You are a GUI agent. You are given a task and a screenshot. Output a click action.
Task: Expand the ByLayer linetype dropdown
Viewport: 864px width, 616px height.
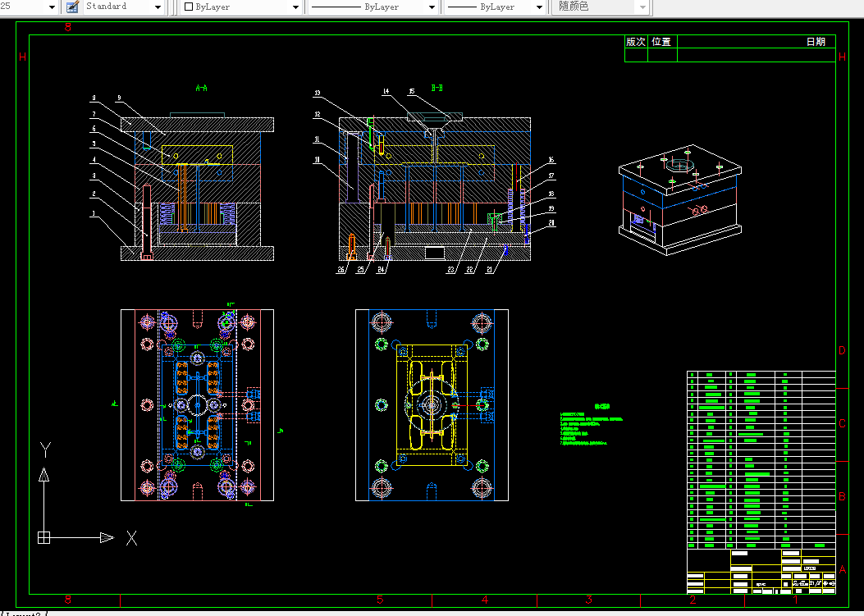click(x=432, y=7)
